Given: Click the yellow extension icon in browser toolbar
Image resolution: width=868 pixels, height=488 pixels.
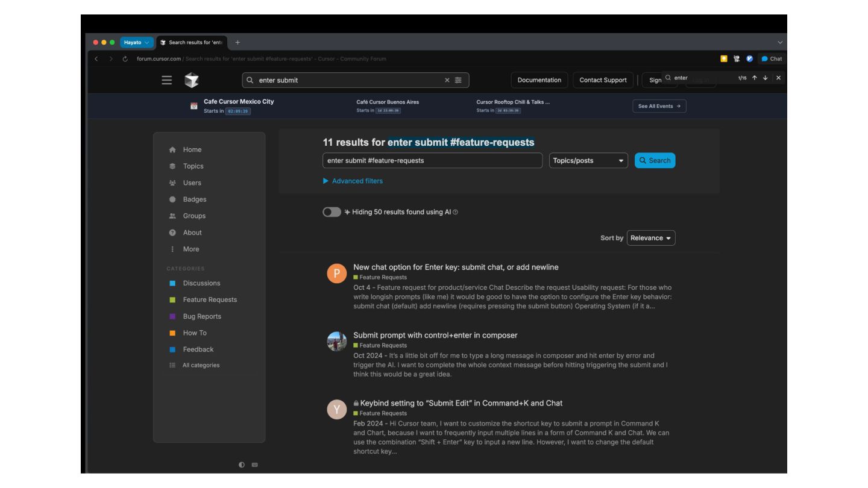Looking at the screenshot, I should point(724,58).
